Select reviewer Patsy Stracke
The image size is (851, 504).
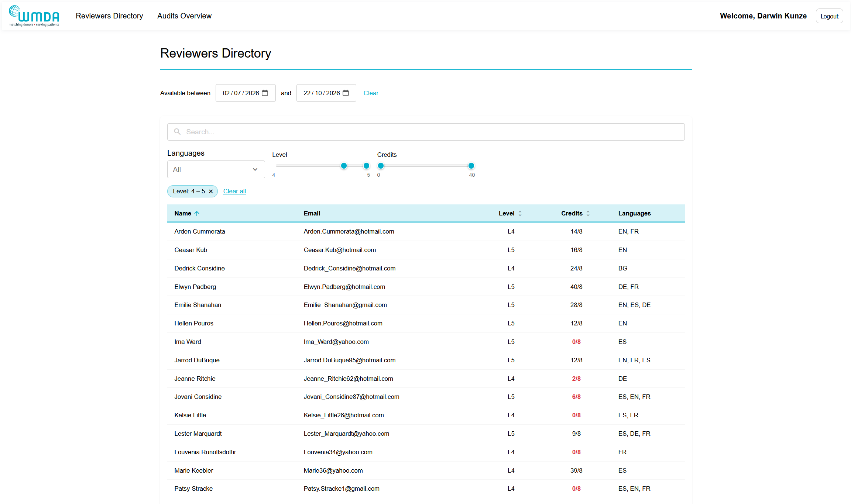(x=194, y=489)
